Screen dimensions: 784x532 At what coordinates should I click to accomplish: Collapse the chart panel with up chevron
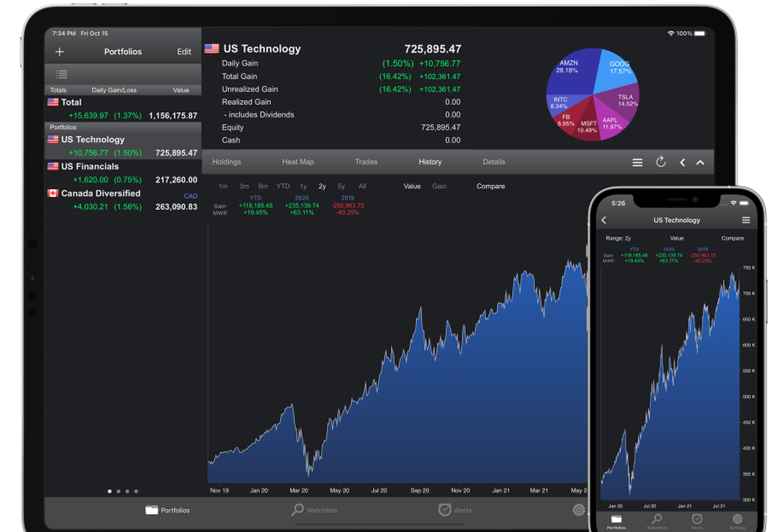coord(701,162)
